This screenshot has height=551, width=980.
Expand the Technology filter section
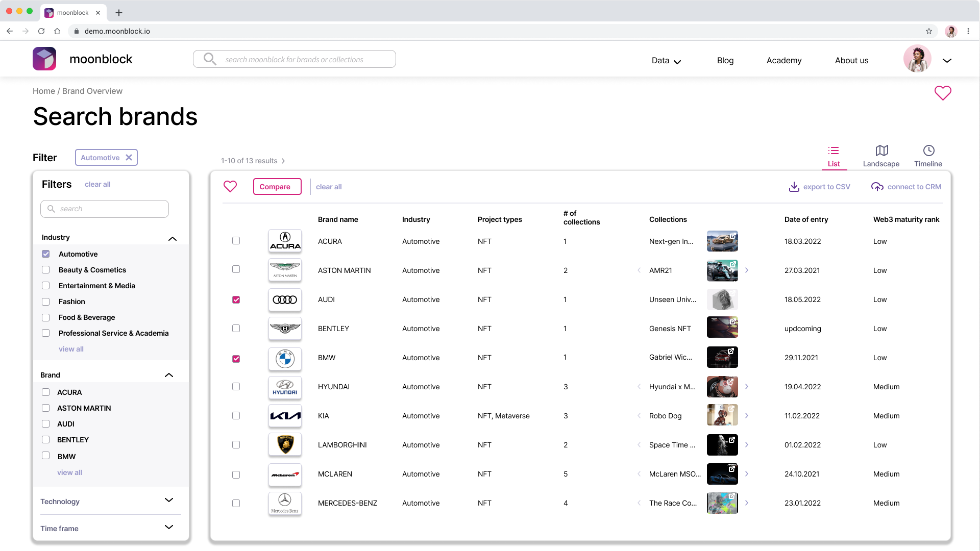[x=169, y=500]
